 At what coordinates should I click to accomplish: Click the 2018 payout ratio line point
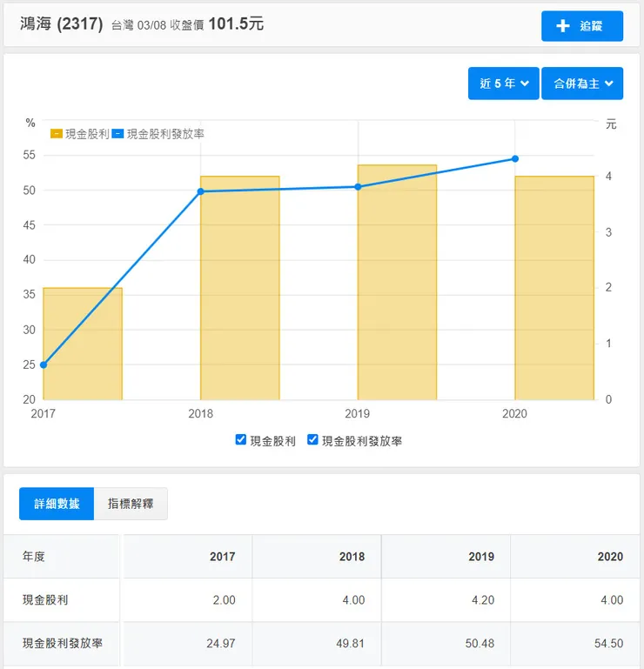coord(200,191)
